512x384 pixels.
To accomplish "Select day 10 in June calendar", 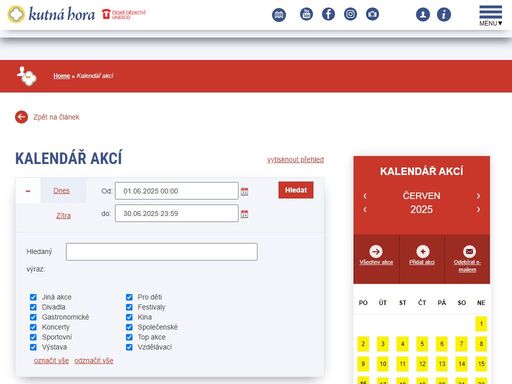I will tap(383, 364).
